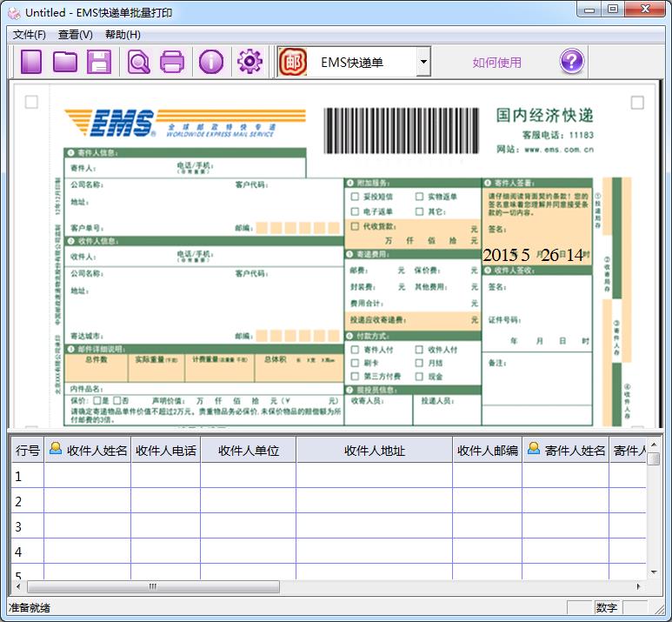The image size is (672, 622).
Task: Click the 总件数 box in 邮件详细说明
Action: point(96,368)
